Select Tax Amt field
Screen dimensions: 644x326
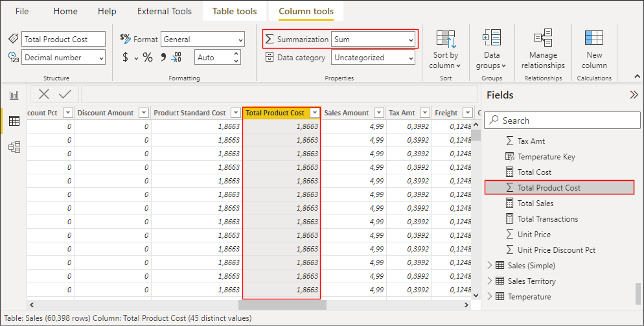[531, 141]
